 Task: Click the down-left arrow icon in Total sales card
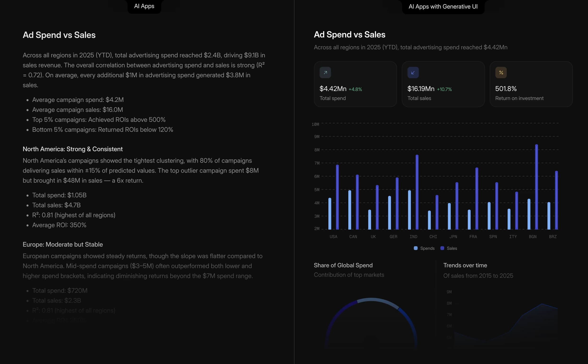(413, 73)
